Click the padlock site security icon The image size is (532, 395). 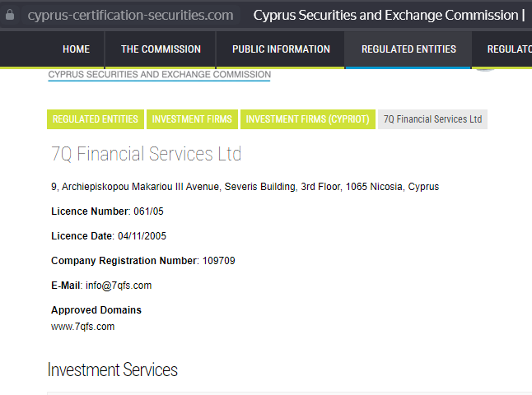coord(10,15)
